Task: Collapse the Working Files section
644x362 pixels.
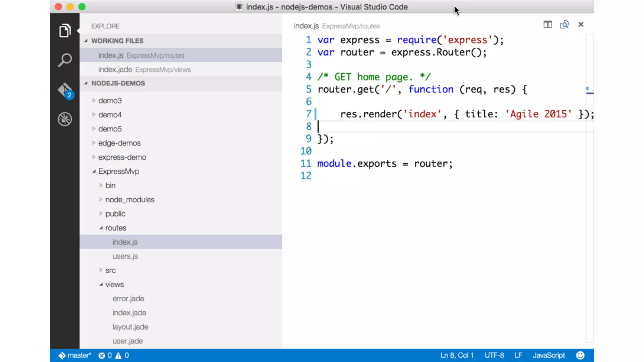Action: [117, 41]
